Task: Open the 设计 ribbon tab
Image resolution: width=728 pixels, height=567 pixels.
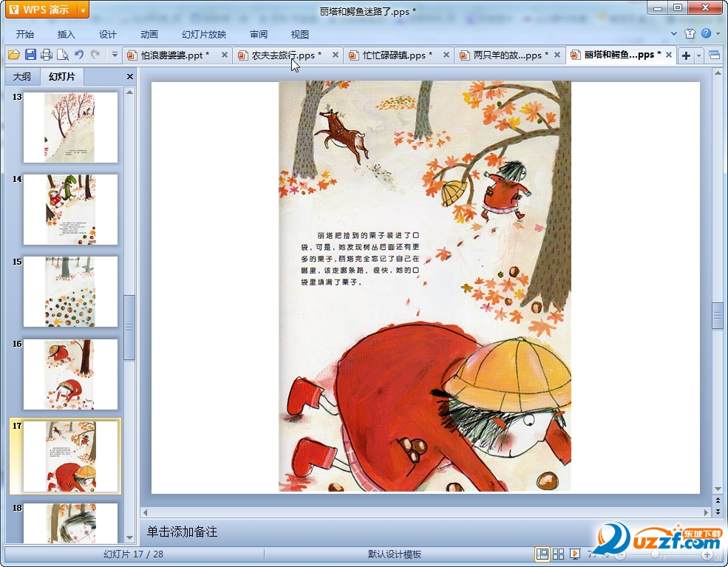Action: tap(107, 34)
